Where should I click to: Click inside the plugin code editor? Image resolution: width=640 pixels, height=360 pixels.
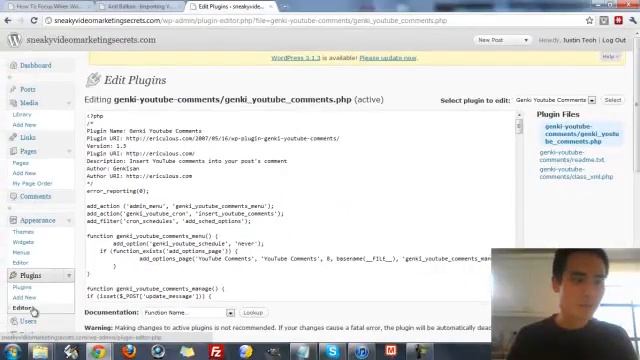tap(300, 206)
